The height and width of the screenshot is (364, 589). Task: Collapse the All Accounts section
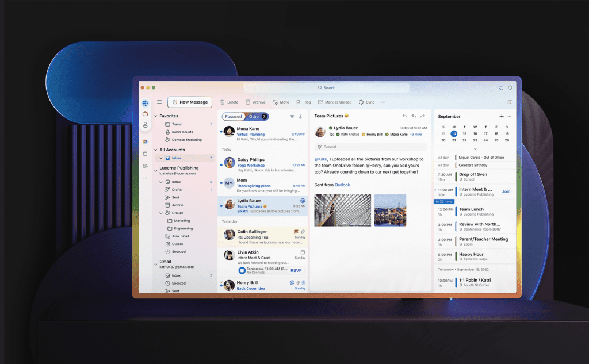(156, 150)
